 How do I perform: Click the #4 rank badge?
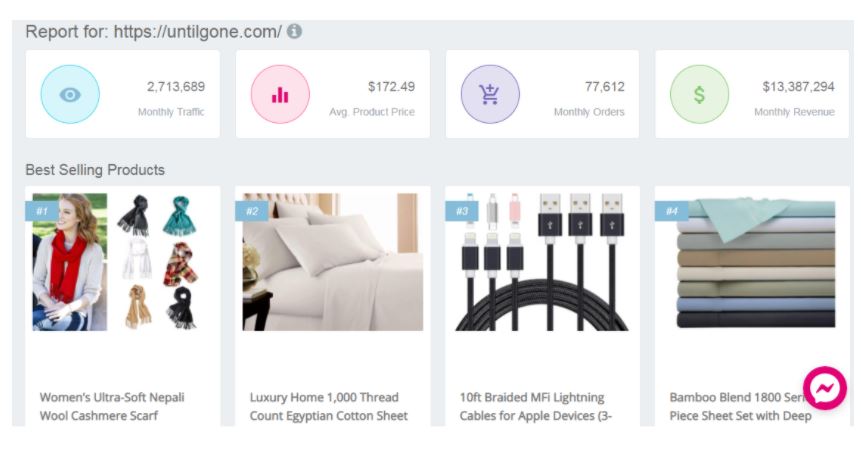[672, 211]
